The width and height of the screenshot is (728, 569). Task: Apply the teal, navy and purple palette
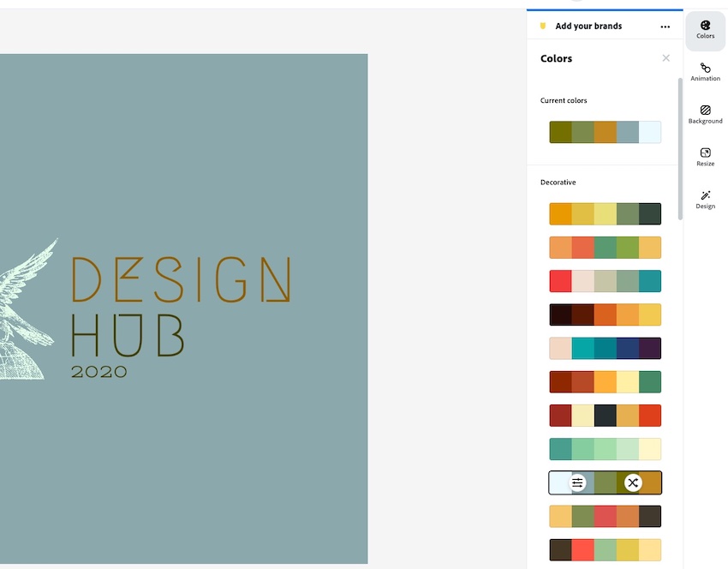coord(605,349)
